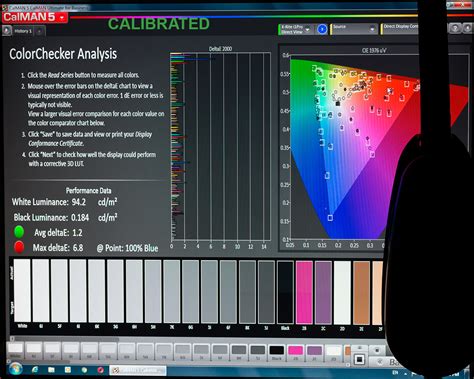Image resolution: width=474 pixels, height=379 pixels.
Task: Click the "ColorChecker Analysis" heading
Action: click(x=63, y=54)
